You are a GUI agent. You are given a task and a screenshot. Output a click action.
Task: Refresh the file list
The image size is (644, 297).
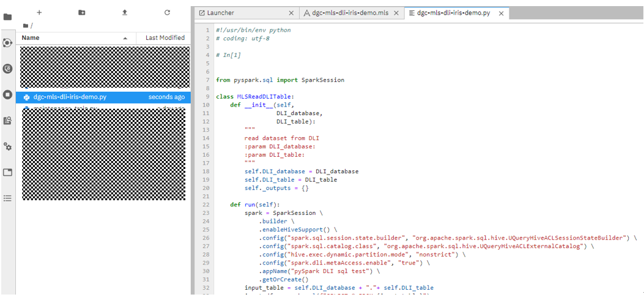click(x=168, y=12)
